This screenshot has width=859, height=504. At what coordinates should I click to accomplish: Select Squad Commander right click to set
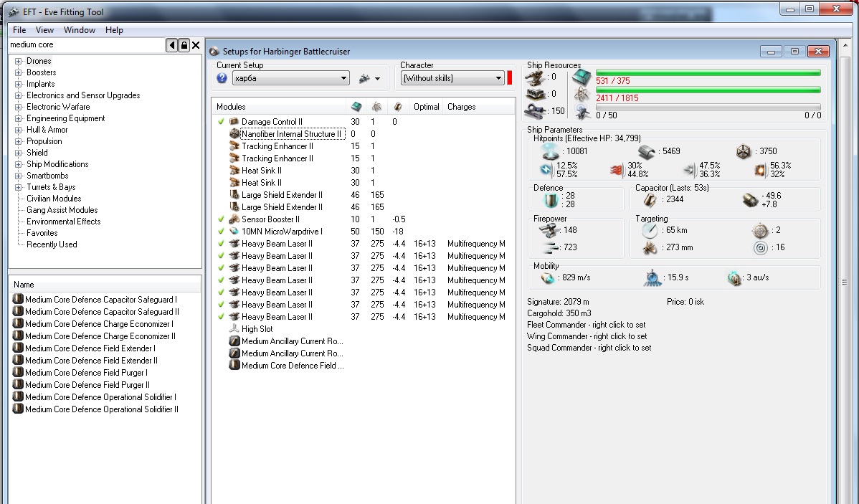(589, 348)
